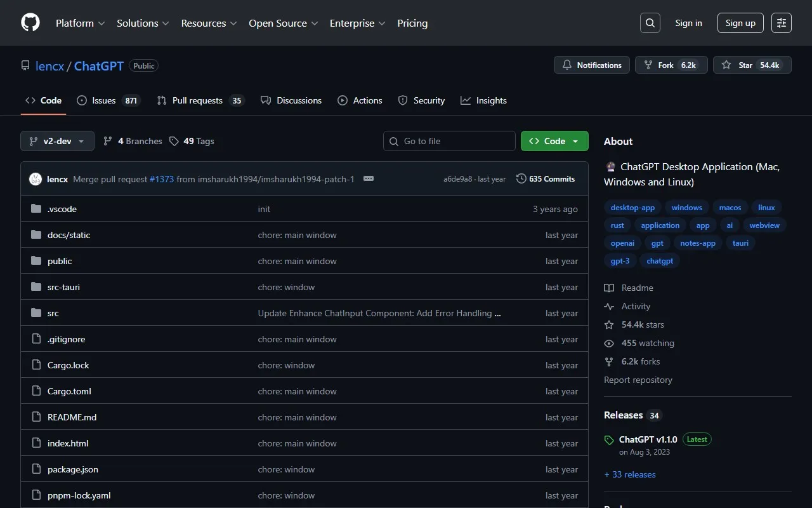Click the appearance settings icon in header
The image size is (812, 508).
point(782,23)
